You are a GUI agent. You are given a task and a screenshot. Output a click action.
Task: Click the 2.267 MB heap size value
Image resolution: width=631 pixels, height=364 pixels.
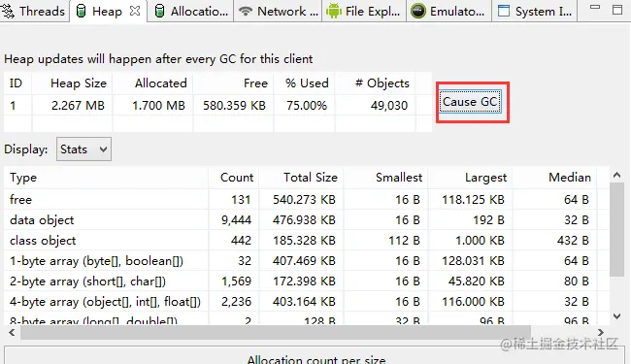pyautogui.click(x=78, y=106)
